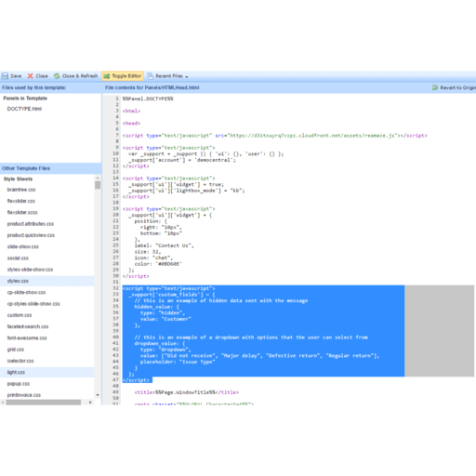This screenshot has height=476, width=476.
Task: Click the title %%Page.WindowTitle%% line
Action: tap(187, 392)
